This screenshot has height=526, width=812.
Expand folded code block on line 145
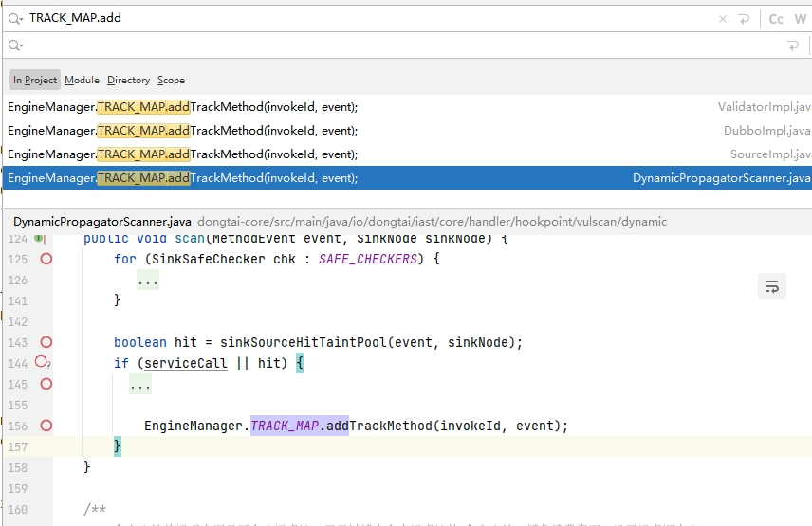(x=140, y=385)
